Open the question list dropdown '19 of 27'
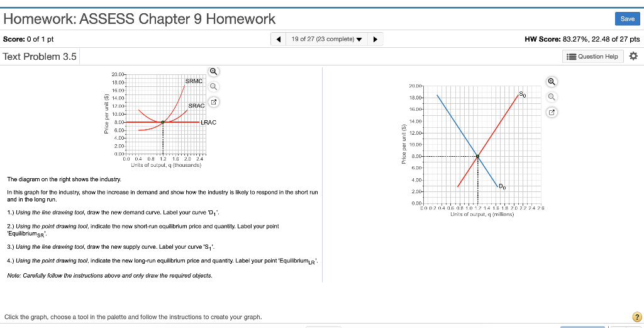The image size is (644, 328). [x=326, y=40]
